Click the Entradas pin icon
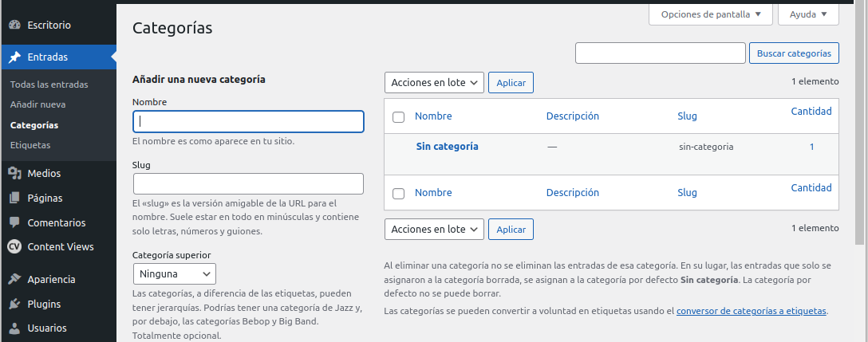The width and height of the screenshot is (868, 342). tap(14, 57)
